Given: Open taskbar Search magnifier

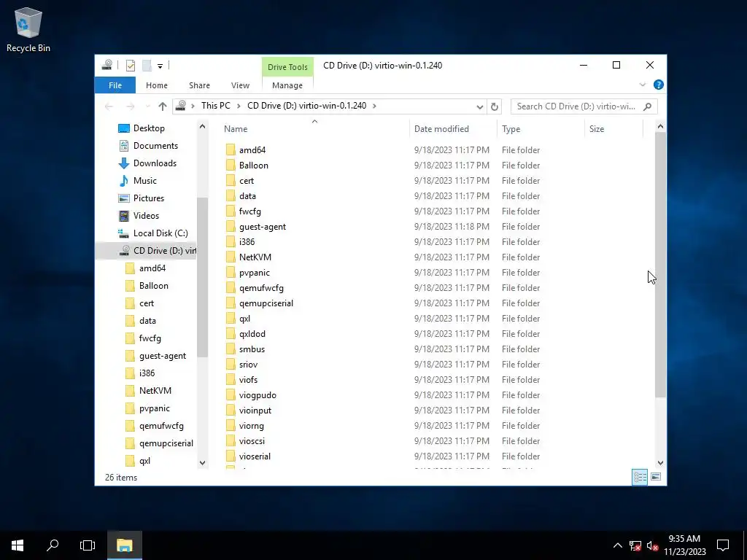Looking at the screenshot, I should (53, 545).
